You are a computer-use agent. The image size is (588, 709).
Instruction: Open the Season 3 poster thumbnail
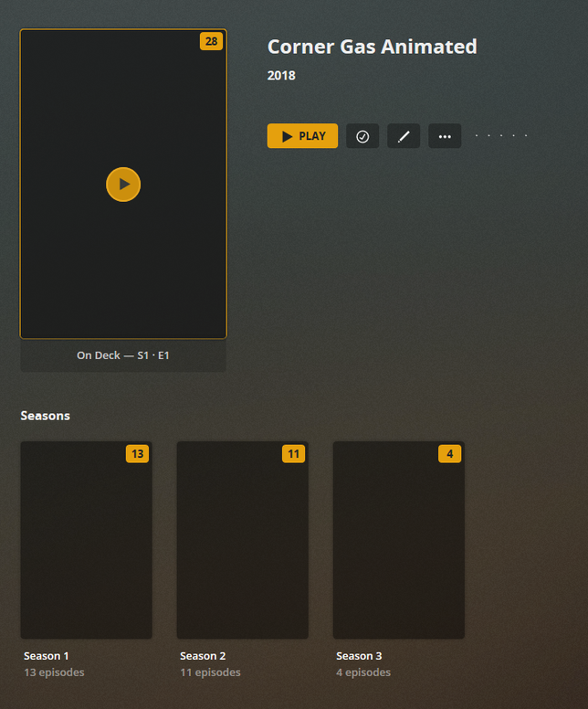[399, 540]
